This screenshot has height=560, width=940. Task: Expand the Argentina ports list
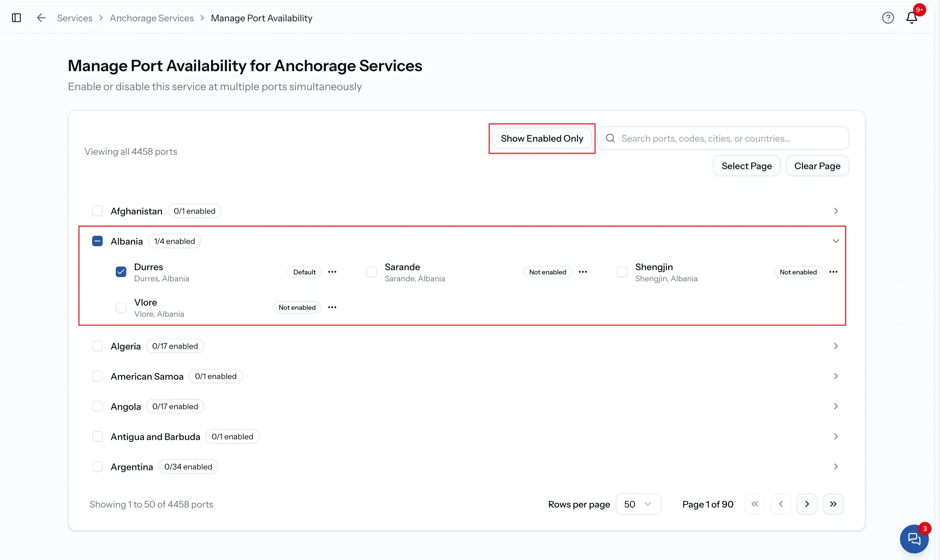[835, 467]
